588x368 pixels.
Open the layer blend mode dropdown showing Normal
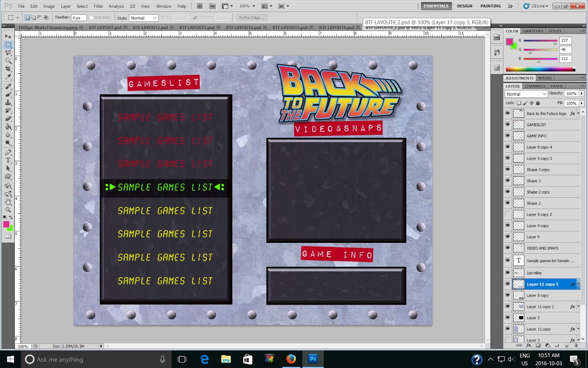tap(526, 94)
